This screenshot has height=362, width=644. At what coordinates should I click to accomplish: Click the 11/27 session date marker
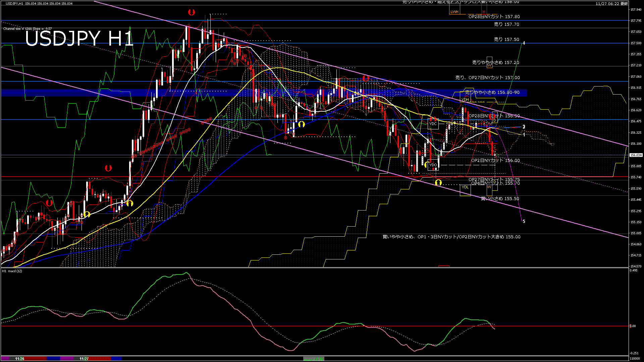[x=84, y=358]
